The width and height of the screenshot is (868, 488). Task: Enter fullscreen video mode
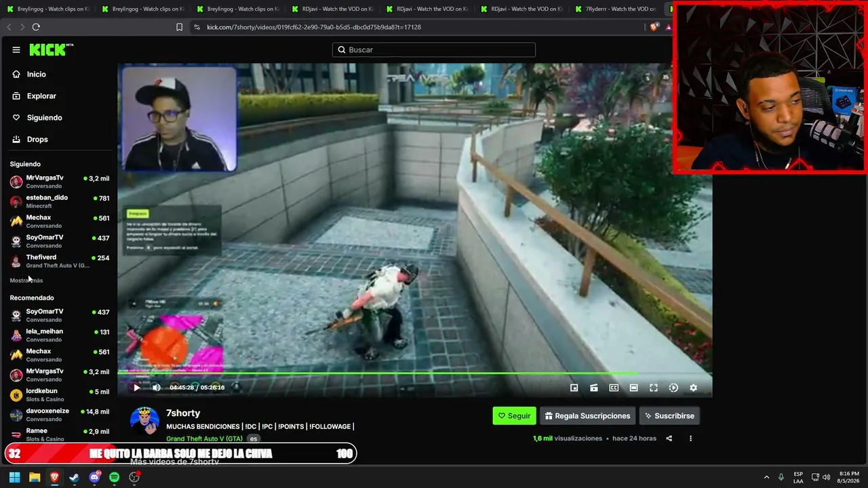pyautogui.click(x=654, y=388)
